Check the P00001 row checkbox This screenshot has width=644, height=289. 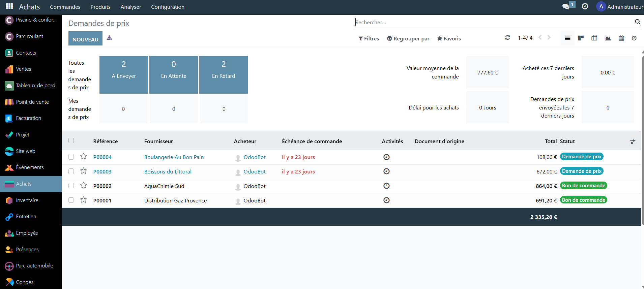click(71, 200)
